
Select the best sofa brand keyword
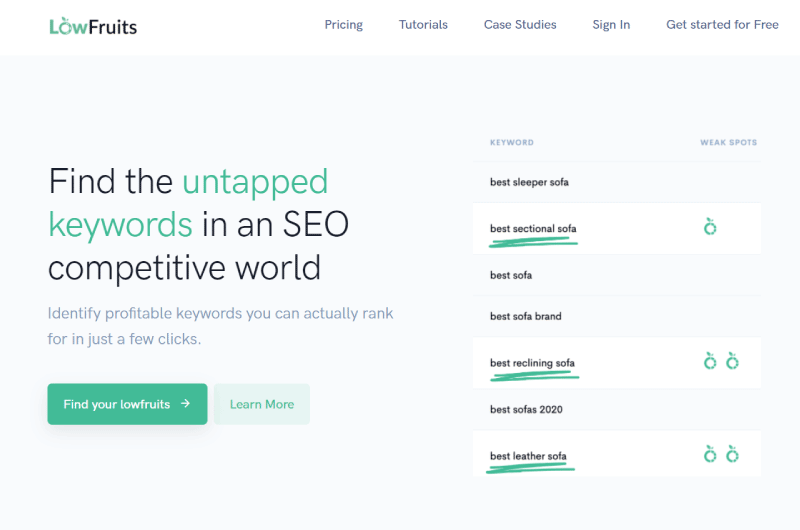coord(526,316)
